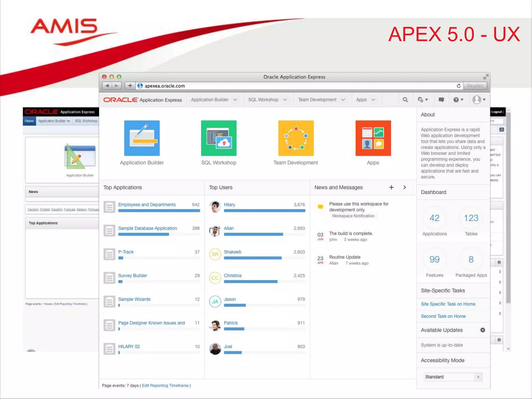Click the Oracle Application Express logo
532x399 pixels.
(143, 100)
